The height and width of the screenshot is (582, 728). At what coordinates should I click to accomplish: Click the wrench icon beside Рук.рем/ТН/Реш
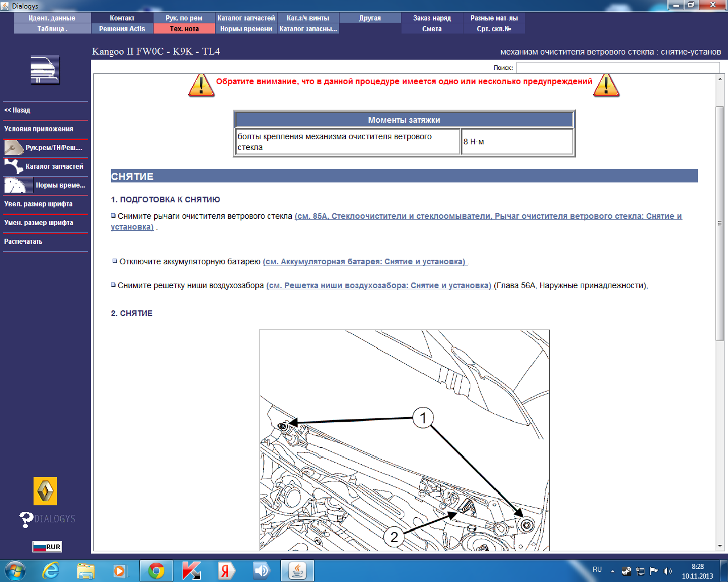(x=14, y=148)
